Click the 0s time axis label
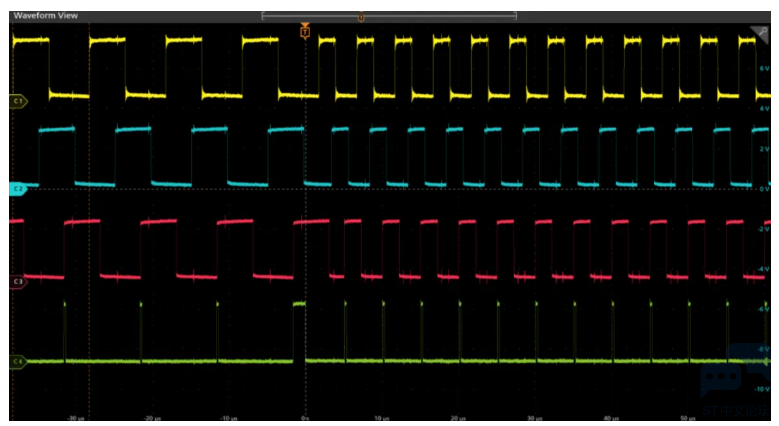The width and height of the screenshot is (779, 426). point(305,418)
